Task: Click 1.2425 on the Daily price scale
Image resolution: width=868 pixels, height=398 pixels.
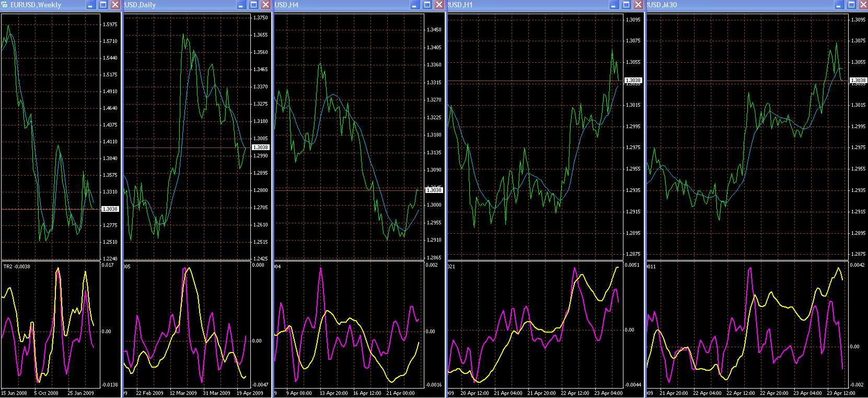Action: pos(260,259)
